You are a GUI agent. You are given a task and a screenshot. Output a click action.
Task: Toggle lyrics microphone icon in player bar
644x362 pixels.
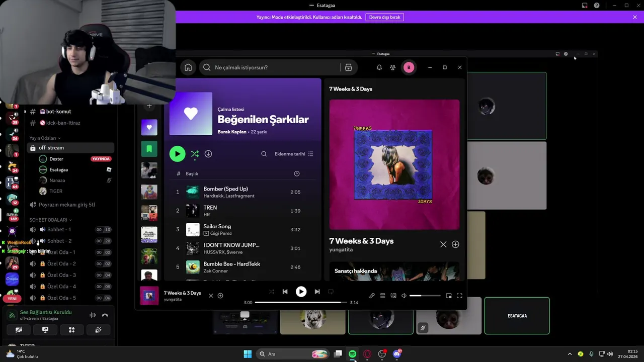coord(372,296)
